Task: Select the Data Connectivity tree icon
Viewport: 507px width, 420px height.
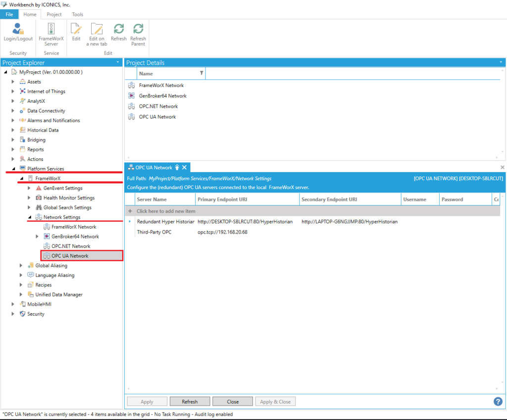Action: tap(22, 111)
